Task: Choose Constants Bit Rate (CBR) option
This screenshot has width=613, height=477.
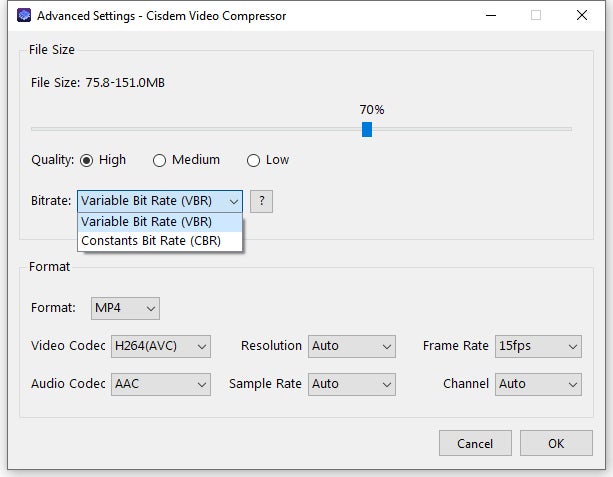Action: tap(160, 241)
